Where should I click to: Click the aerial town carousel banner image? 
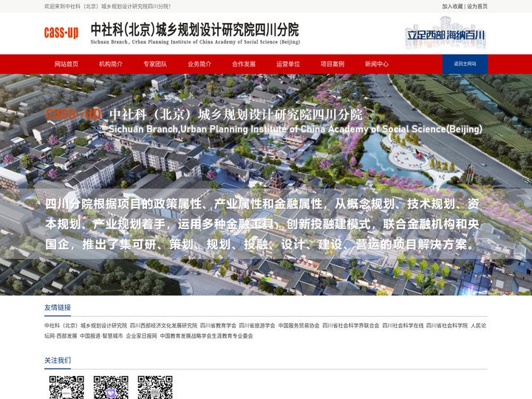266,185
